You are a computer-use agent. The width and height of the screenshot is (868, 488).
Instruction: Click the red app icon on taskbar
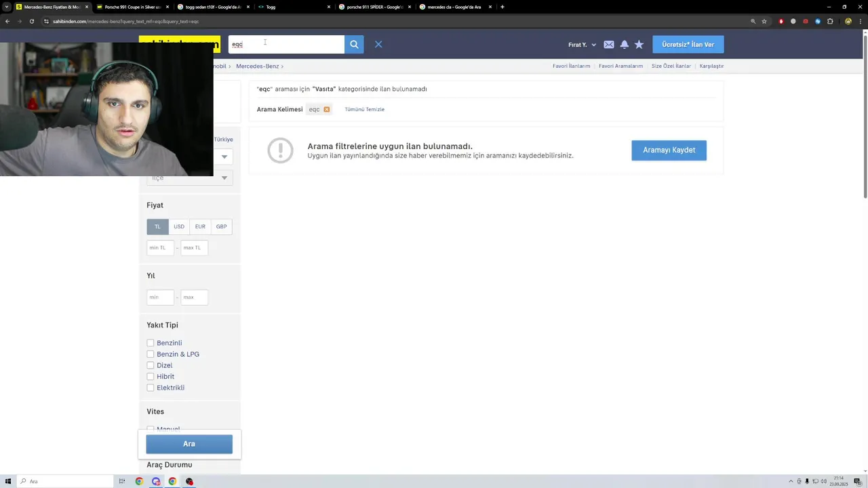pyautogui.click(x=189, y=481)
